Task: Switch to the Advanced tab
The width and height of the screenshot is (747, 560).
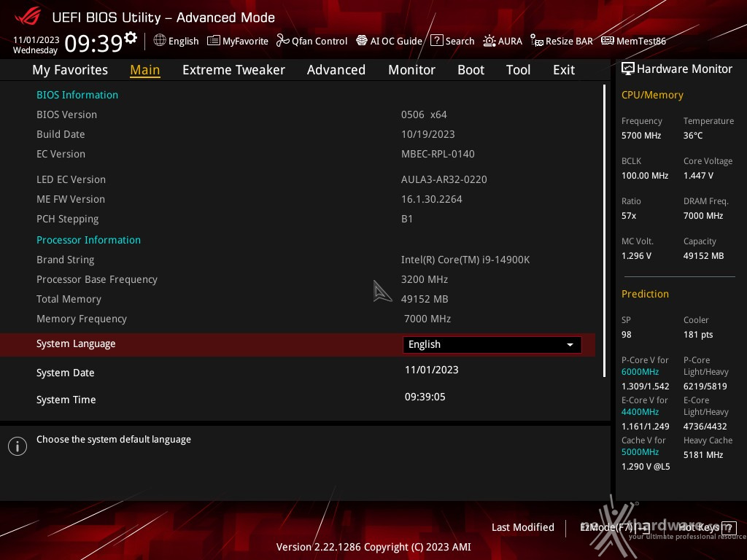Action: coord(336,70)
